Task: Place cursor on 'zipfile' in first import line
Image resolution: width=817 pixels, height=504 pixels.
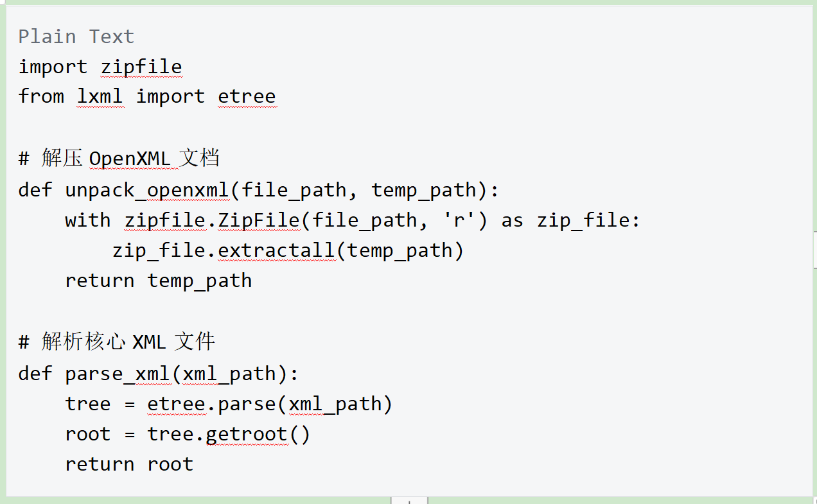Action: pos(141,67)
